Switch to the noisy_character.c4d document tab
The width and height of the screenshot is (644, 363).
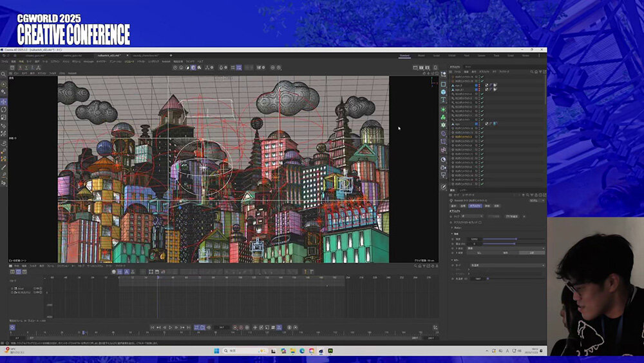147,55
